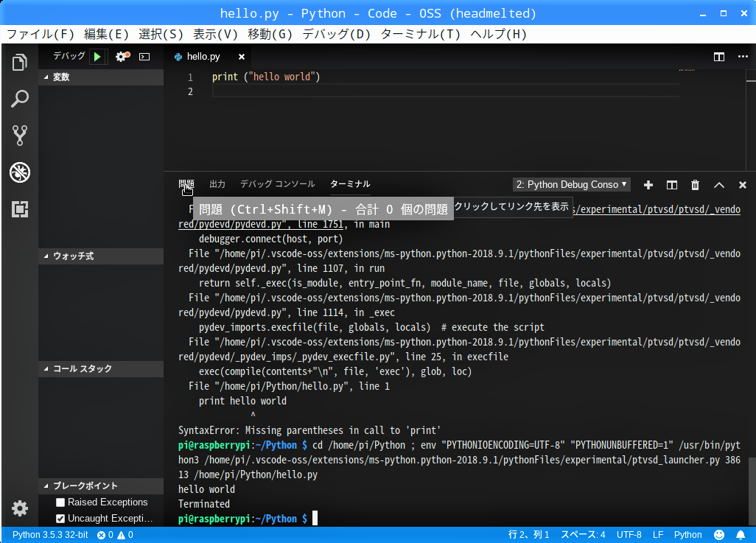
Task: Start debugging with green play button
Action: [x=97, y=57]
